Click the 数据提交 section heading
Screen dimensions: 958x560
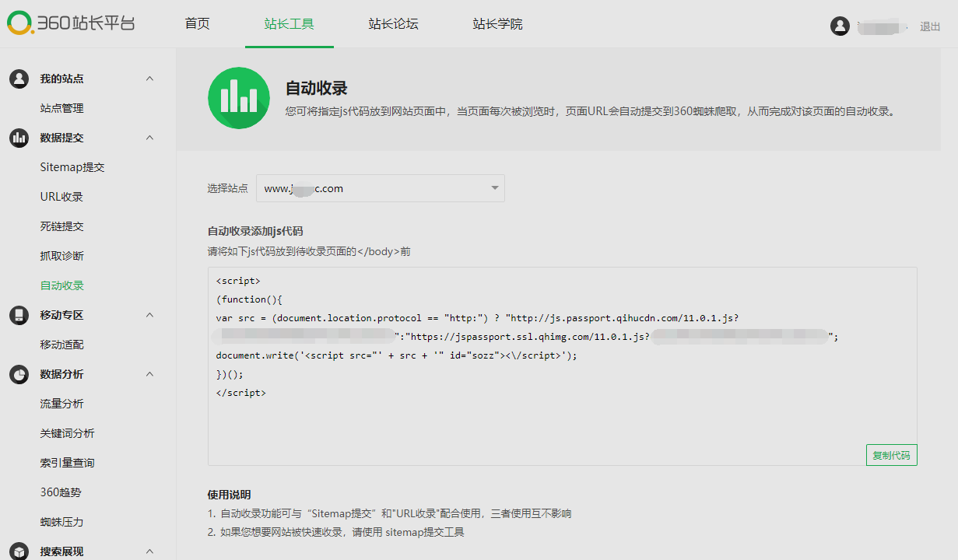pos(62,138)
